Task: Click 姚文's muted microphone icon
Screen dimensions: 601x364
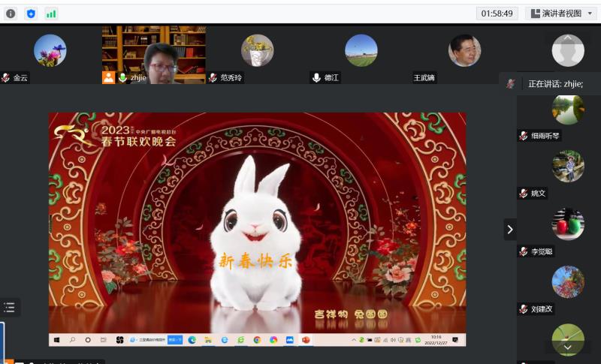Action: click(x=524, y=194)
